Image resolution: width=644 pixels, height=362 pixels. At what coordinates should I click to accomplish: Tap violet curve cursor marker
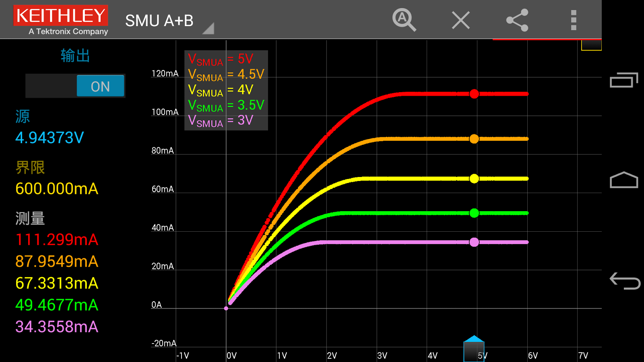click(x=474, y=242)
